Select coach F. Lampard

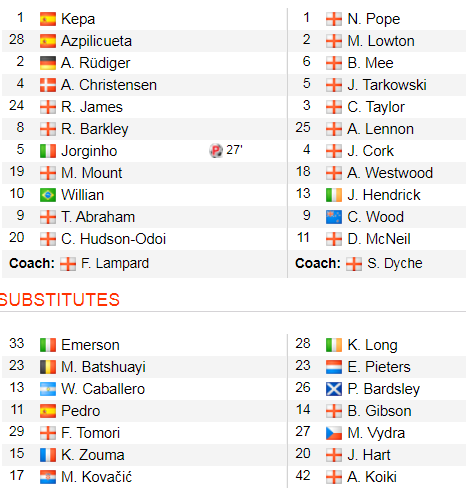[x=115, y=263]
